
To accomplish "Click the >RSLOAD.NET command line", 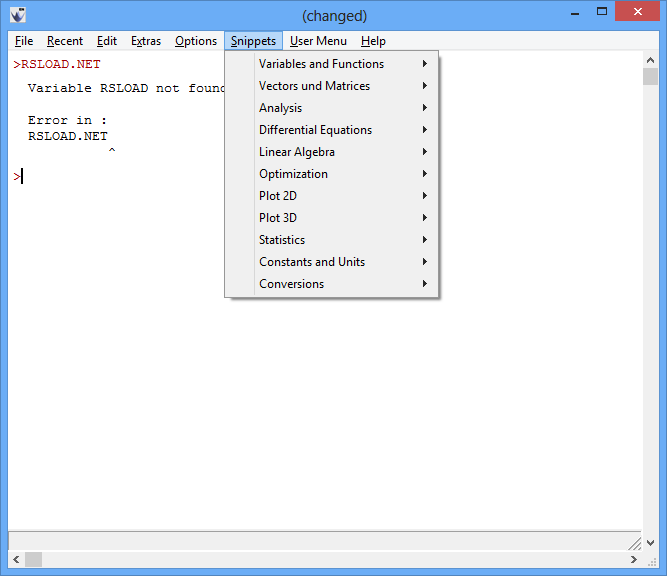I will point(57,64).
